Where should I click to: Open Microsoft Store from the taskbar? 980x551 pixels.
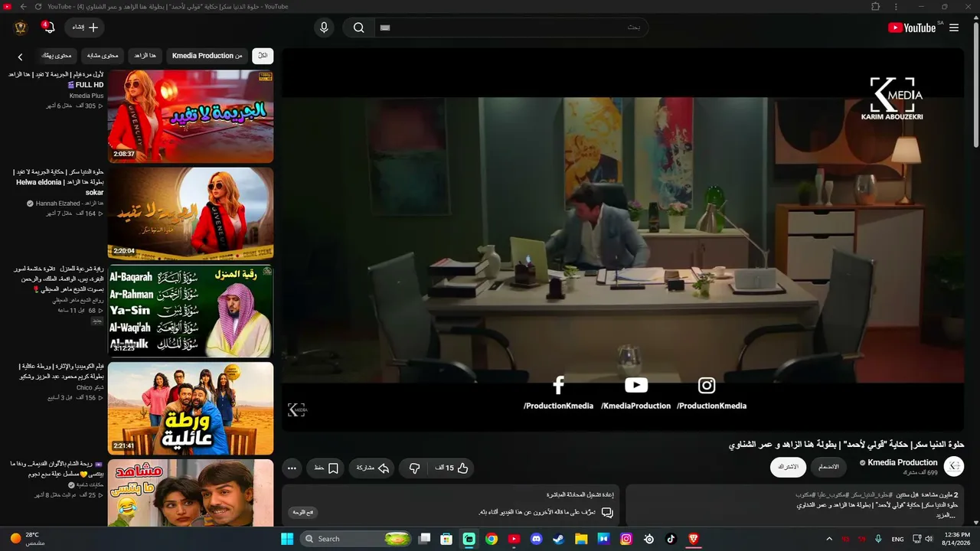click(x=446, y=539)
